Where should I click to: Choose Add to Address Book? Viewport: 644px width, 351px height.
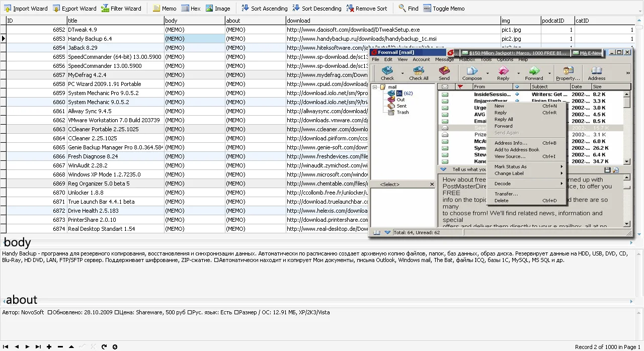click(x=517, y=150)
